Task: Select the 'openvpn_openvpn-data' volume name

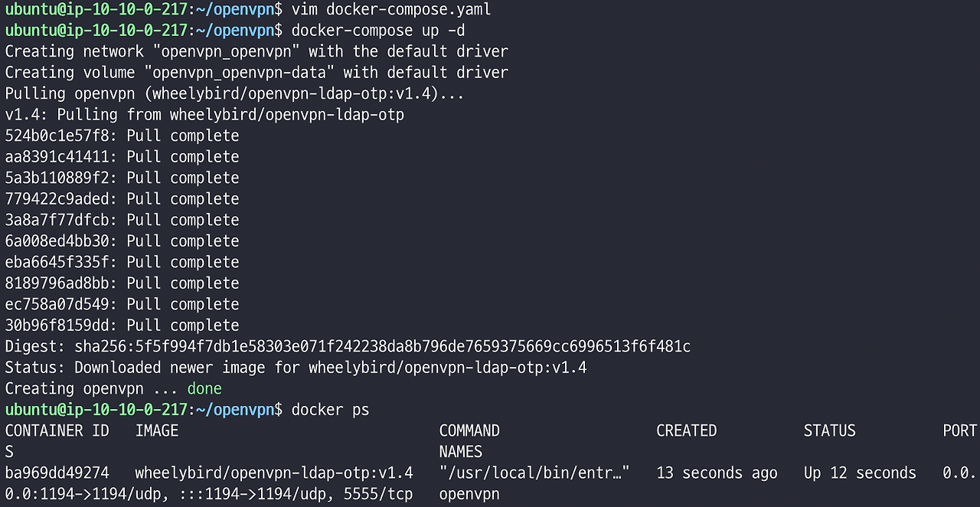Action: (243, 73)
